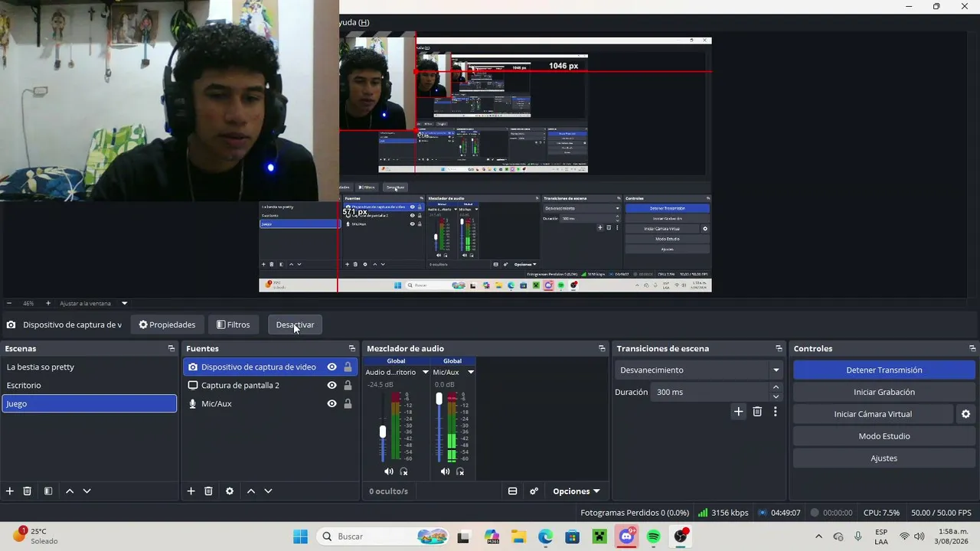980x551 pixels.
Task: Remove the scene transition with the trash icon
Action: click(x=757, y=412)
